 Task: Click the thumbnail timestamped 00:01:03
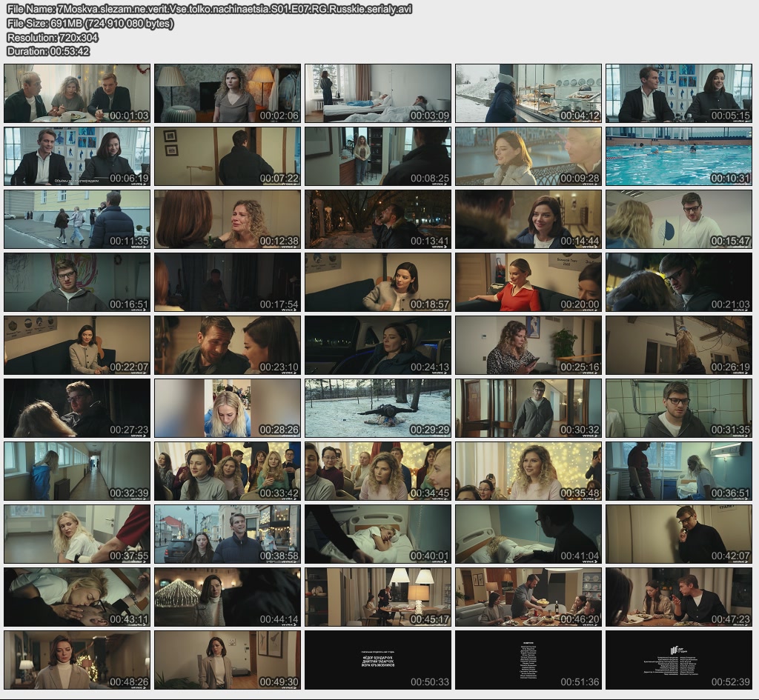point(77,93)
